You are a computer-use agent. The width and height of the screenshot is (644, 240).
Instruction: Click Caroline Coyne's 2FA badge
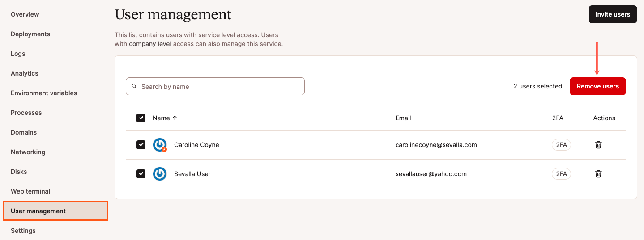[561, 145]
